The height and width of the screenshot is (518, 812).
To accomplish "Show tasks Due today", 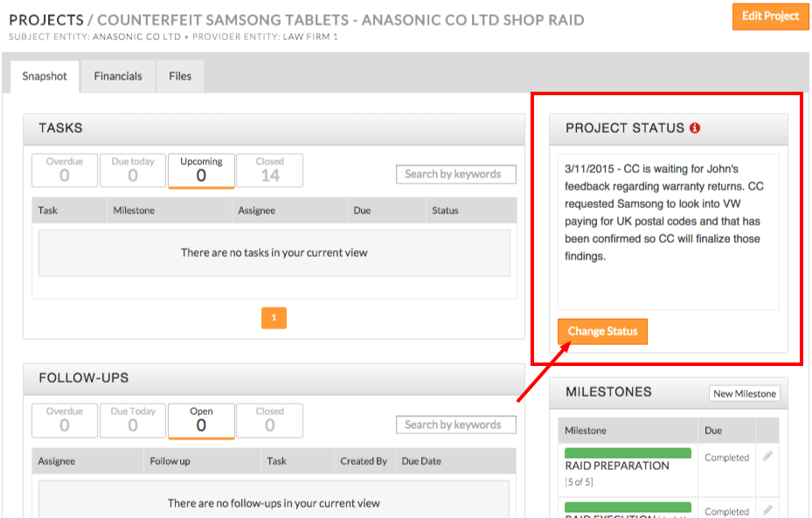I will click(x=133, y=170).
